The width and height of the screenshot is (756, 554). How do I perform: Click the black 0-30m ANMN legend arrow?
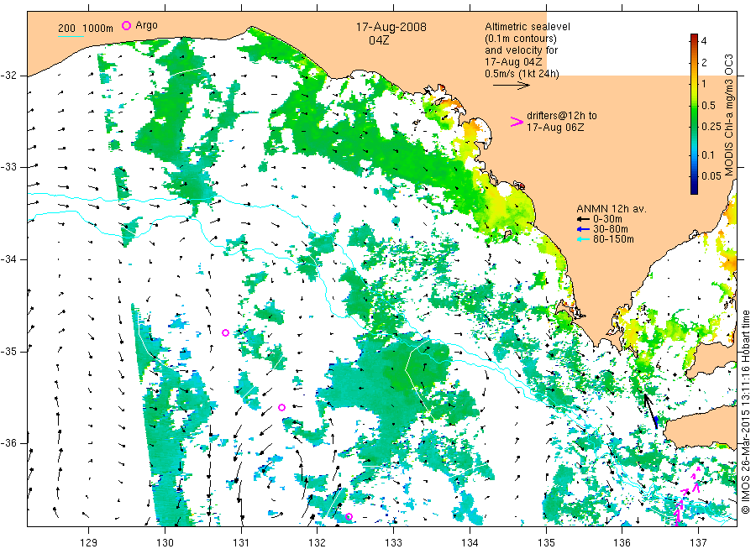[584, 219]
